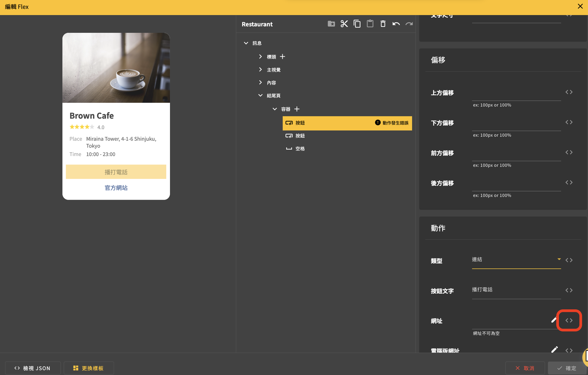The width and height of the screenshot is (588, 375).
Task: Edit 網址 with the pencil icon
Action: pyautogui.click(x=554, y=320)
